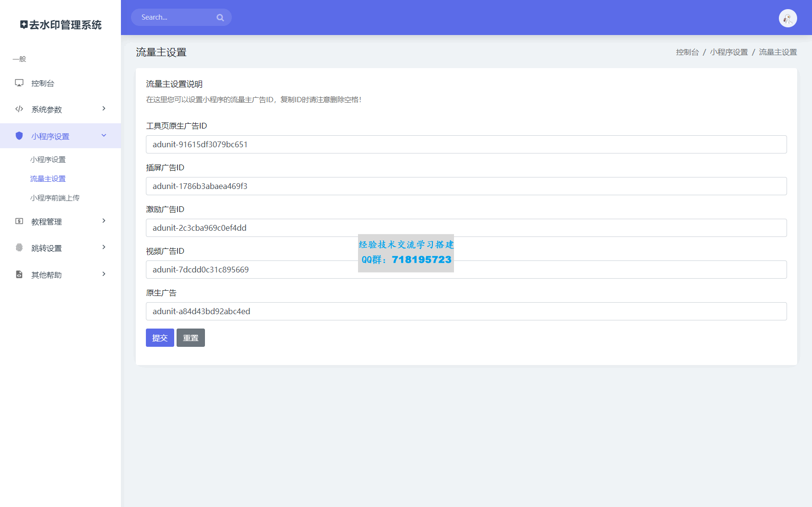The width and height of the screenshot is (812, 507).
Task: Click the 视频广告ID label
Action: point(165,251)
